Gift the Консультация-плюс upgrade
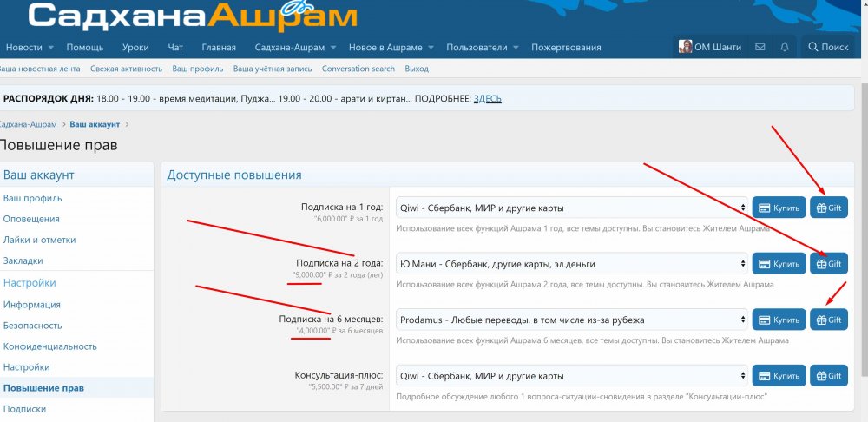Image resolution: width=868 pixels, height=422 pixels. click(829, 375)
